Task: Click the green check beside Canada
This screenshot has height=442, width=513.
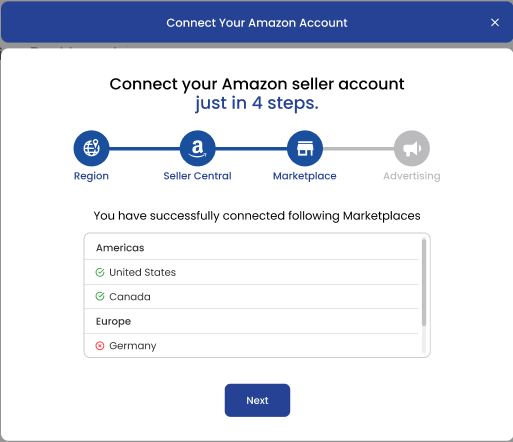Action: point(100,296)
